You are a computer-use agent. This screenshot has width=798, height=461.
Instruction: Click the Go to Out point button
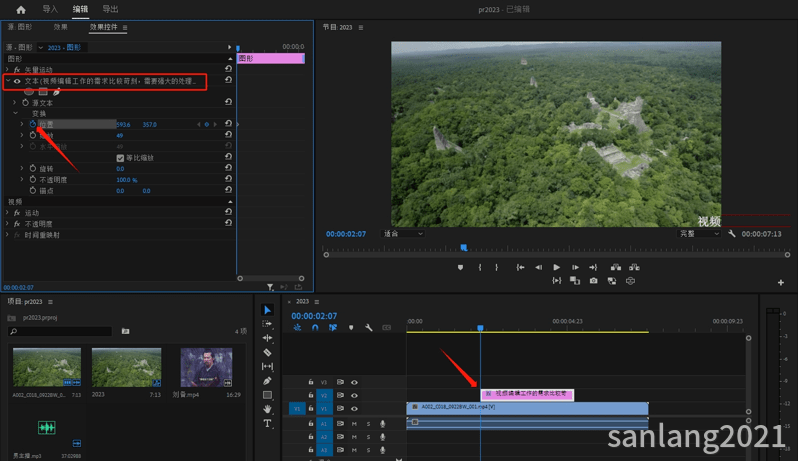tap(593, 267)
